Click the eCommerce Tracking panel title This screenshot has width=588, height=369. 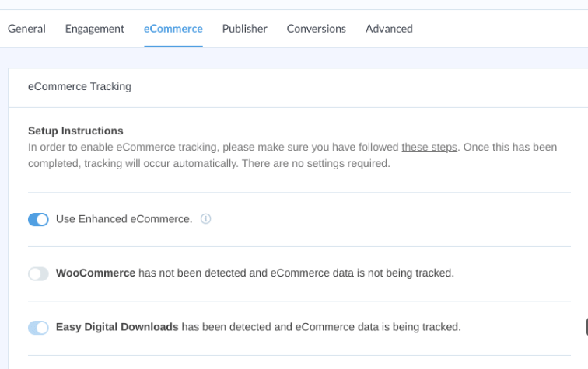point(79,86)
